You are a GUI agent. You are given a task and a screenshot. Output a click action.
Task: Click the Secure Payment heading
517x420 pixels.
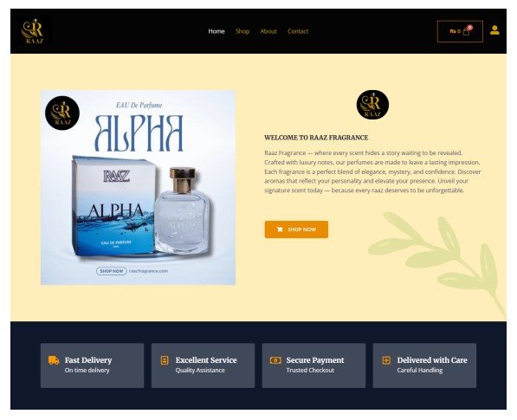pos(315,360)
